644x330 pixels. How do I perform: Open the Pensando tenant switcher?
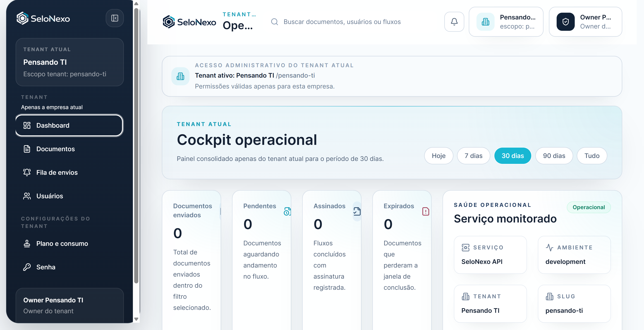(506, 22)
